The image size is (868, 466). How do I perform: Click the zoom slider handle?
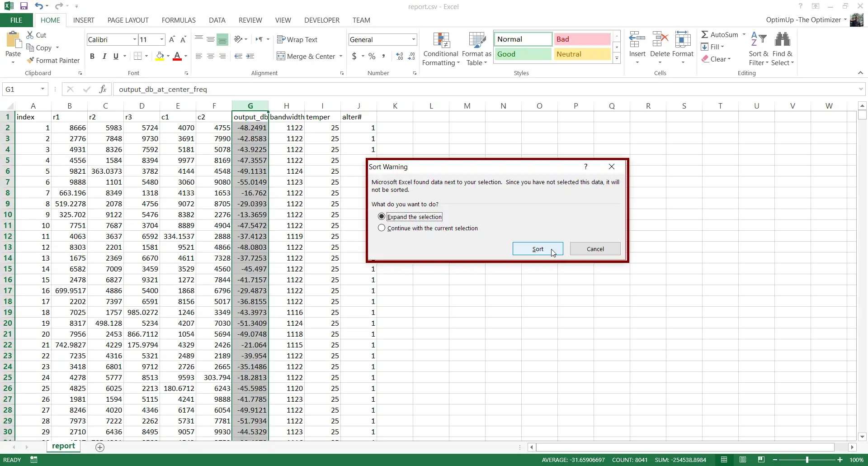pos(807,460)
